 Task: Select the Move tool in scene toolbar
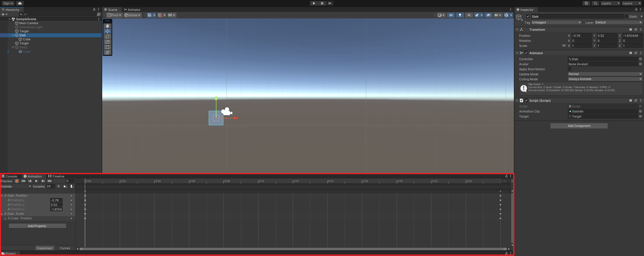[107, 31]
